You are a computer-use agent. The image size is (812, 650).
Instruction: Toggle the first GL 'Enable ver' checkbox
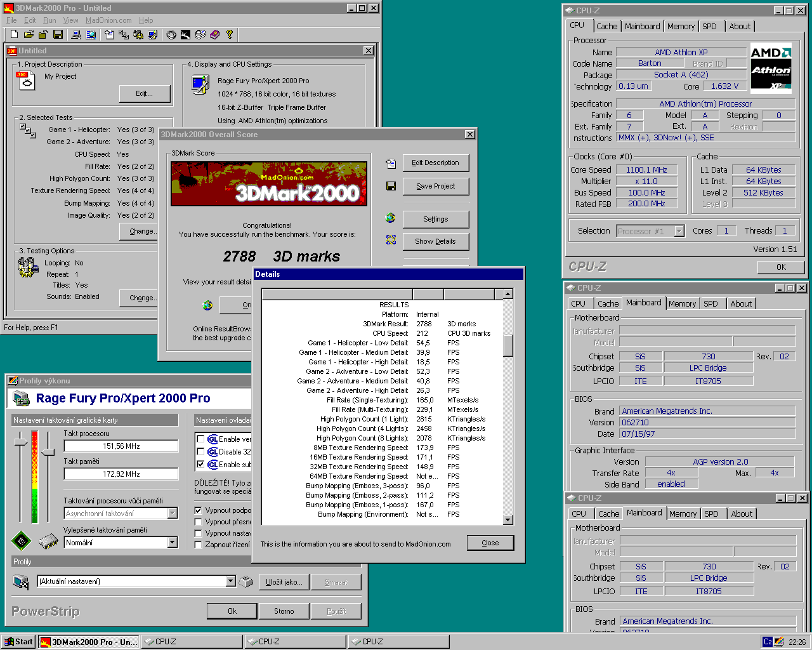point(200,439)
